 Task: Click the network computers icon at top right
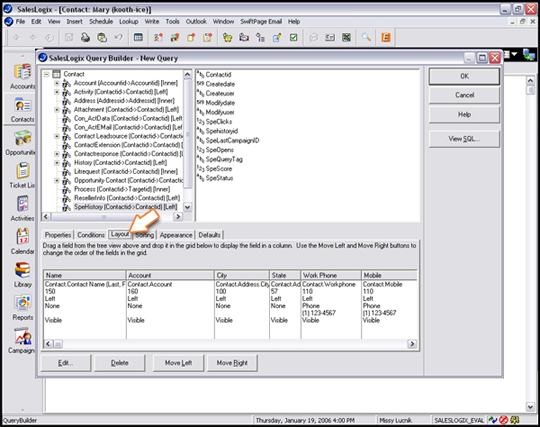[529, 55]
